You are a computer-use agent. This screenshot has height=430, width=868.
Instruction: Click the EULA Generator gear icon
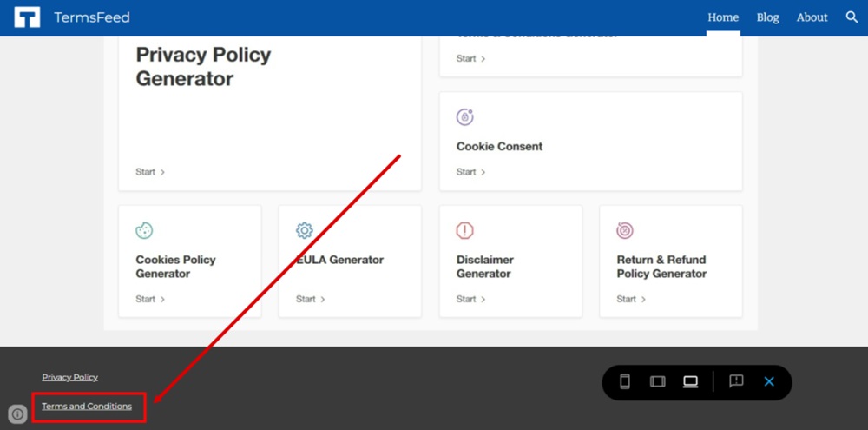click(305, 230)
